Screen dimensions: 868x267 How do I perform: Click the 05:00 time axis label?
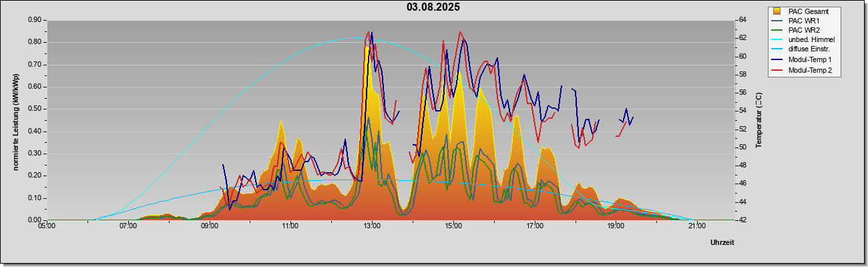point(47,226)
